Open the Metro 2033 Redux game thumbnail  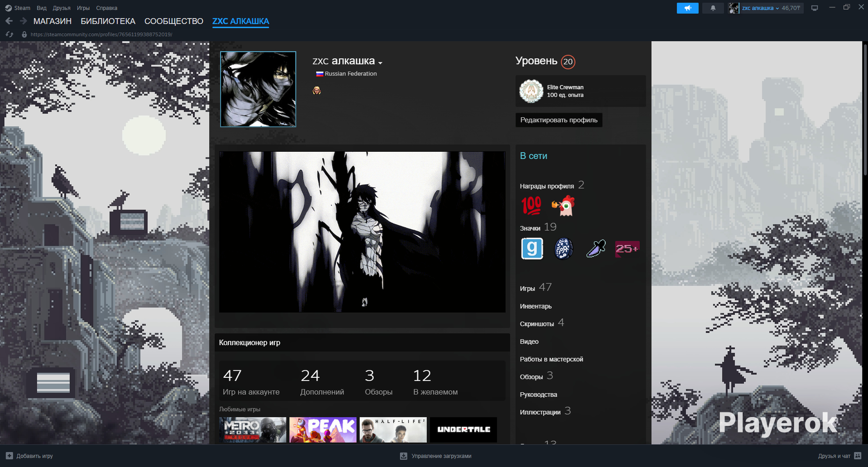253,430
